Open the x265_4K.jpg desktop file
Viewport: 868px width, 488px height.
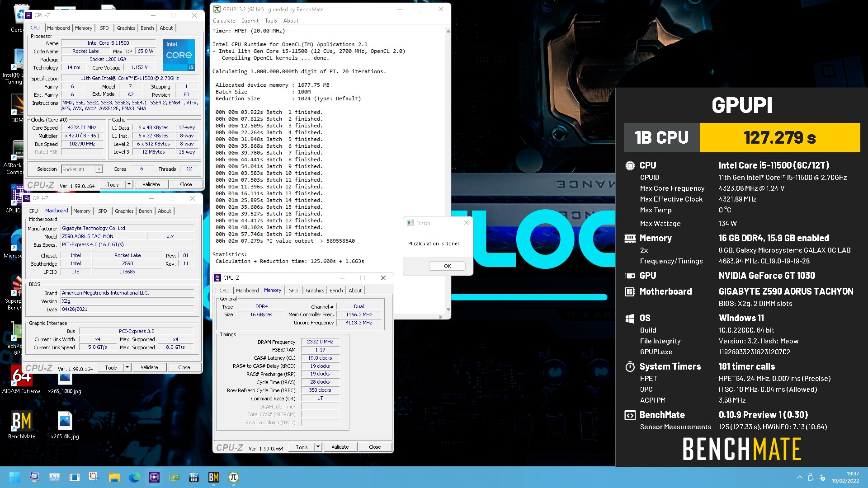65,425
